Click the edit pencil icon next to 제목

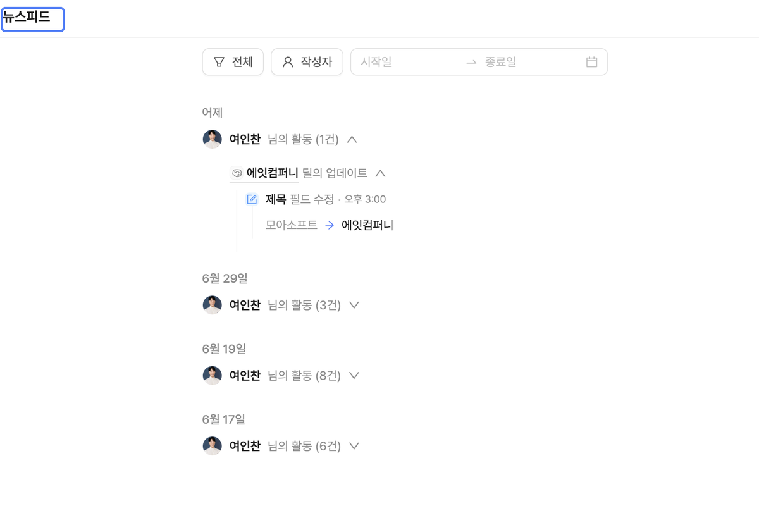coord(252,199)
